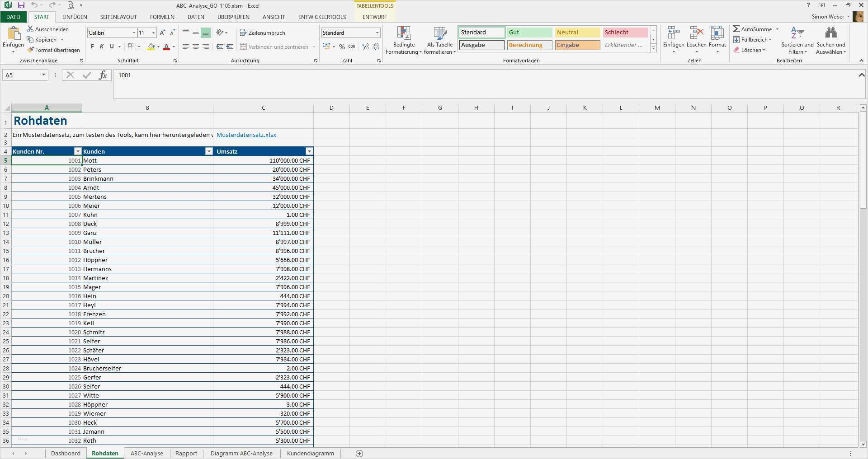Image resolution: width=868 pixels, height=459 pixels.
Task: Open the Umsatz column filter dropdown
Action: click(309, 151)
